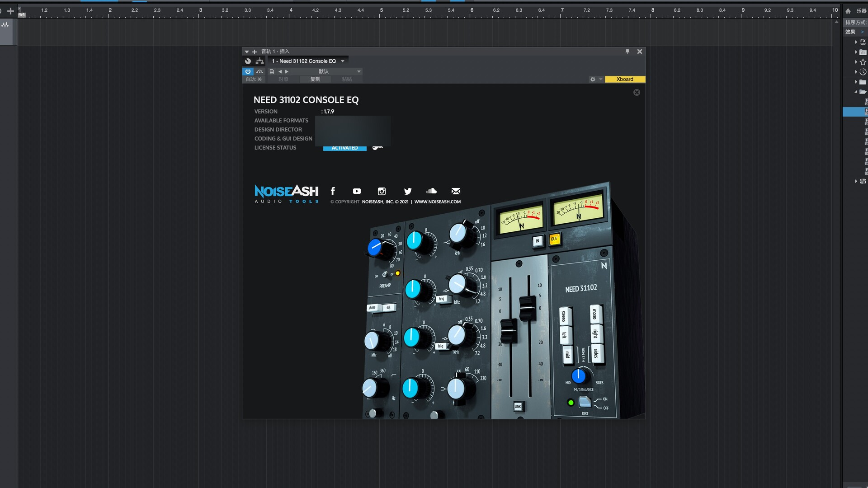Image resolution: width=868 pixels, height=488 pixels.
Task: Open dropdown arrow next to settings gear
Action: pos(600,79)
